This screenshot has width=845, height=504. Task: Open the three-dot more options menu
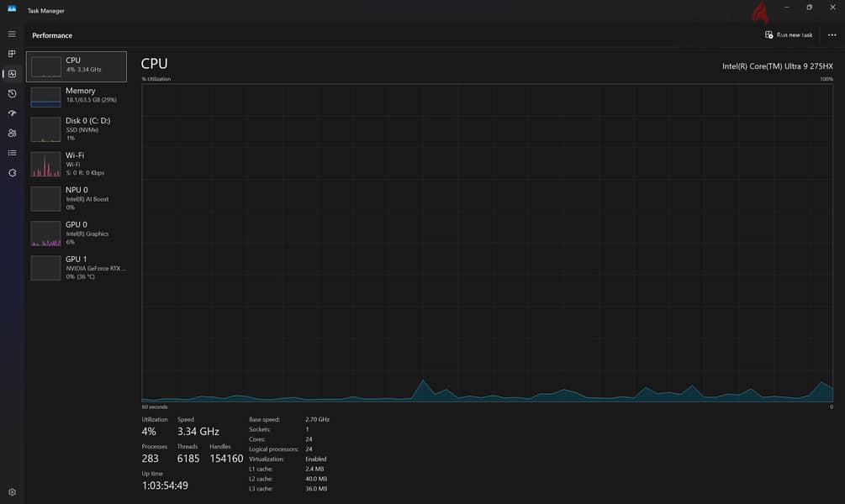coord(832,35)
